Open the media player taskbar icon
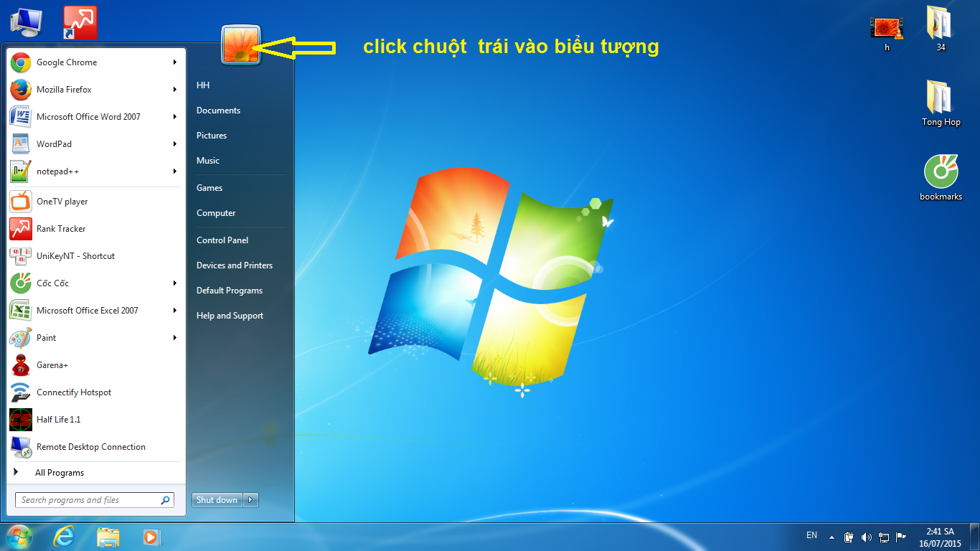The image size is (980, 551). pyautogui.click(x=151, y=537)
